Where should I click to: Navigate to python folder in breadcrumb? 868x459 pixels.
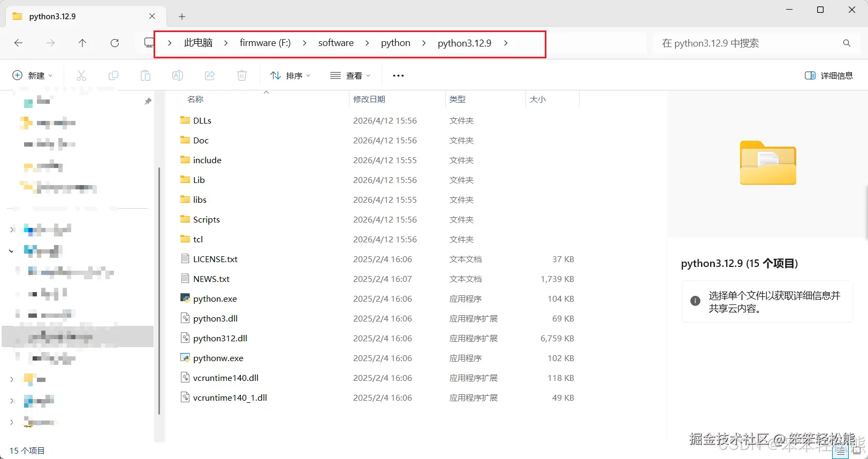click(x=395, y=43)
